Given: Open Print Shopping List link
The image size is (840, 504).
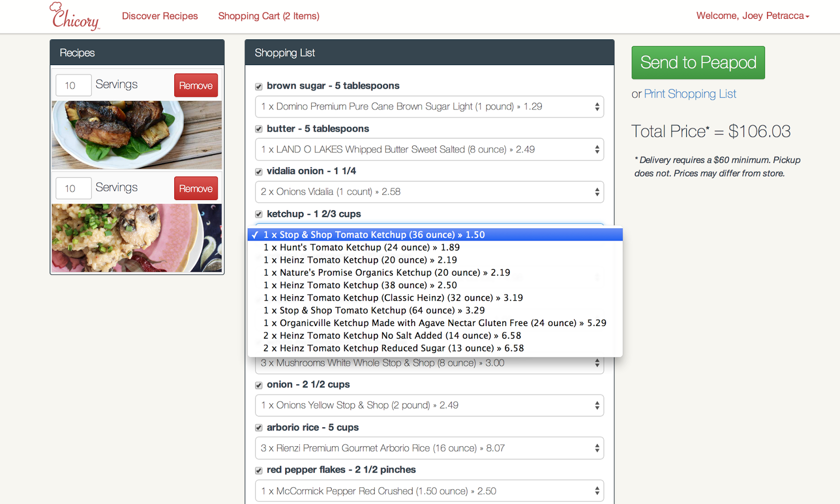Looking at the screenshot, I should [x=690, y=94].
